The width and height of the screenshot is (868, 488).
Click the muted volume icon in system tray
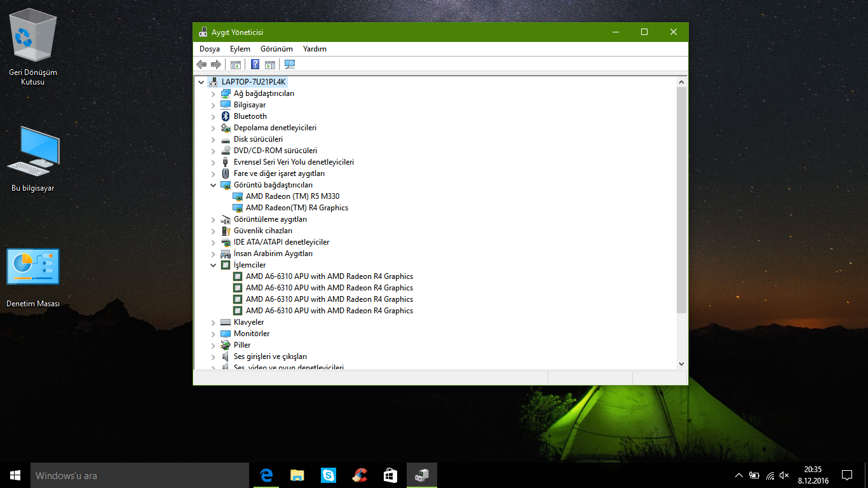pos(784,475)
